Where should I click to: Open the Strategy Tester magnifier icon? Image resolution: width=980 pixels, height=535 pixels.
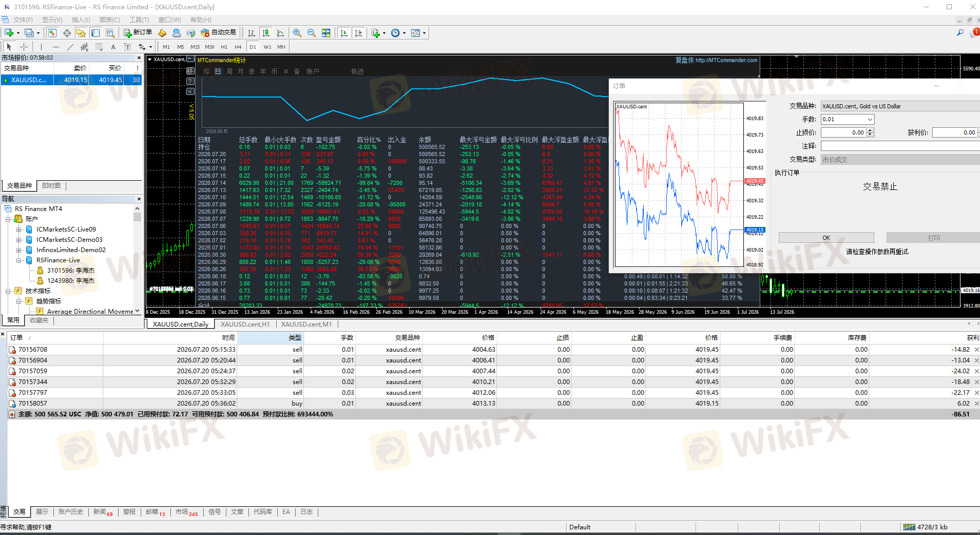coord(110,33)
